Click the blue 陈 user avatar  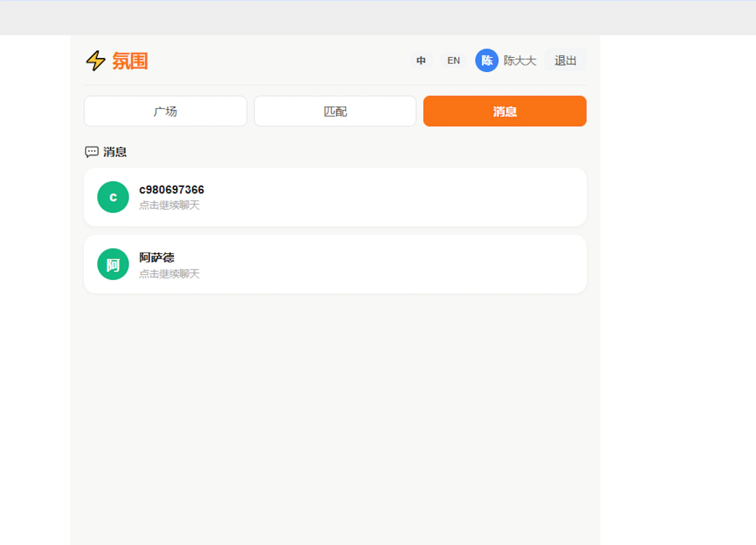(487, 61)
